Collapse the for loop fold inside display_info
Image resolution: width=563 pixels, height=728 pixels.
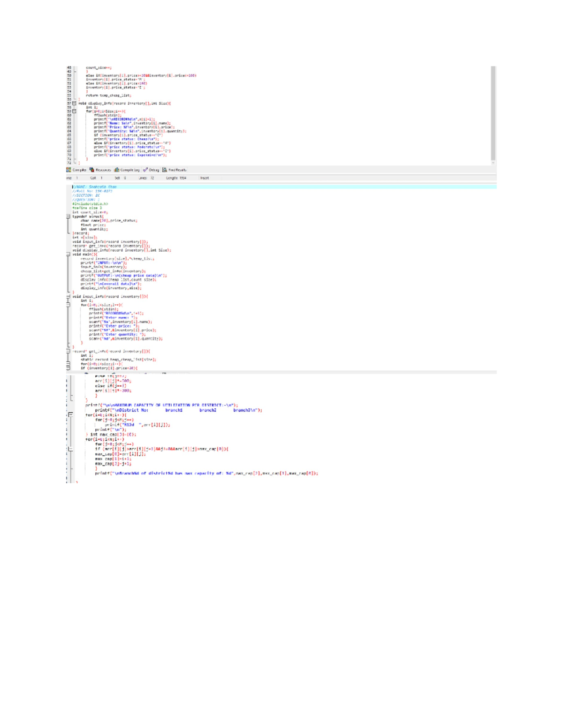pos(74,111)
